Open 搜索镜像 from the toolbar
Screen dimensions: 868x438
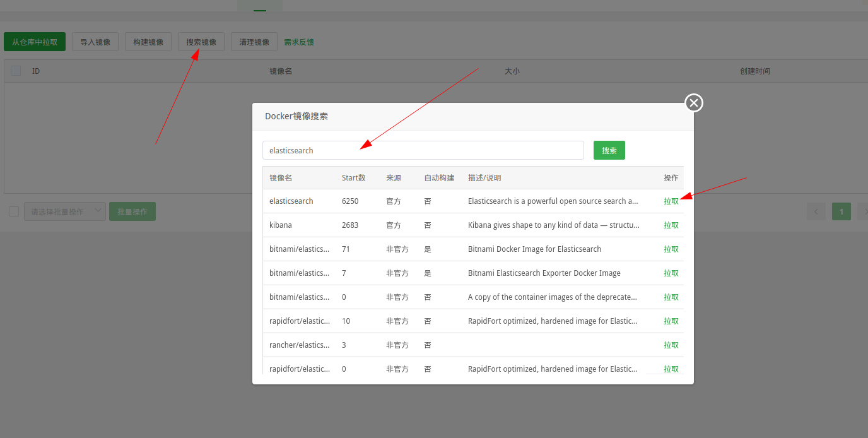[x=201, y=42]
